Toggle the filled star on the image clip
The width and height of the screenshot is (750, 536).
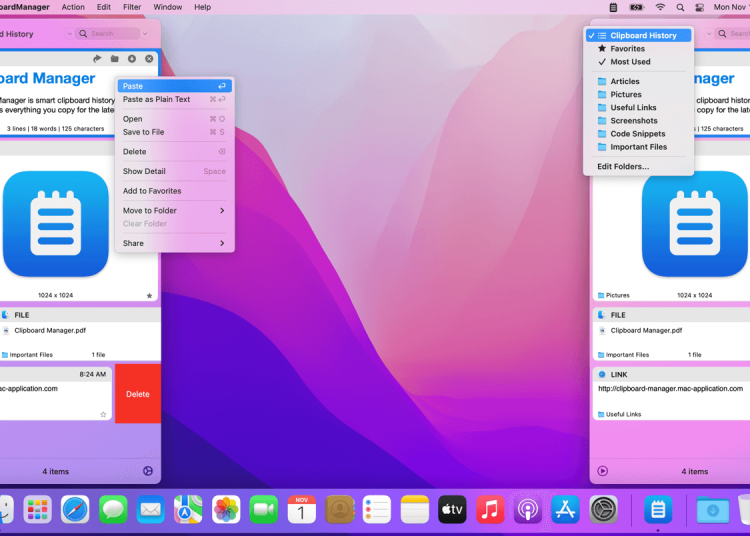[149, 296]
